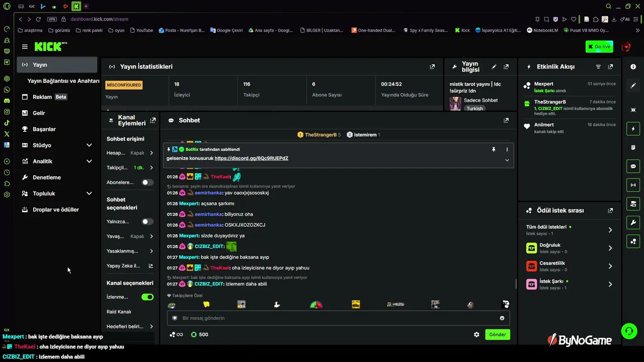Edit the stream info with the pencil icon

(x=494, y=66)
